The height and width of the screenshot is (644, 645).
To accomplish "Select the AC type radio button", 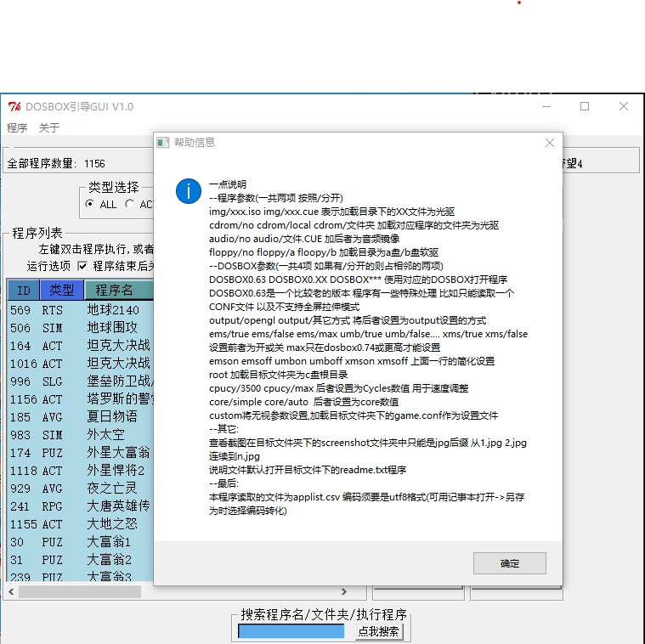I will click(129, 204).
